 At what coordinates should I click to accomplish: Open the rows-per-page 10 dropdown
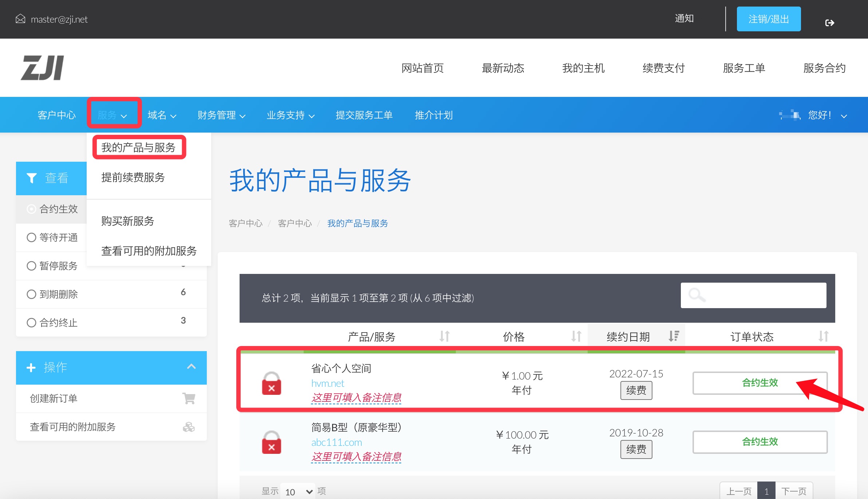[x=299, y=492]
